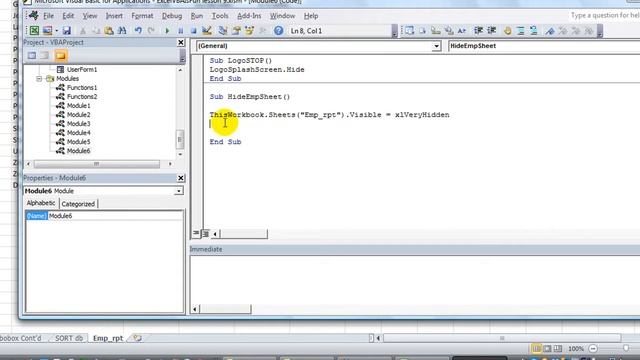640x360 pixels.
Task: Run the macro with the green play icon
Action: pyautogui.click(x=167, y=31)
